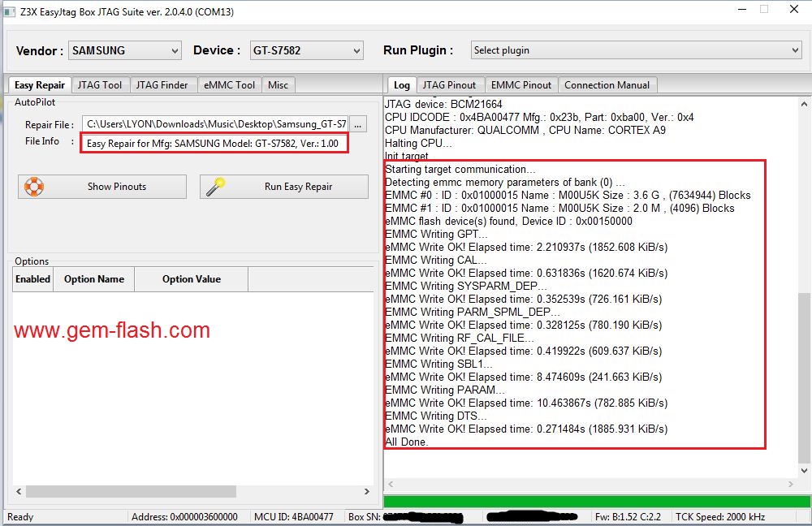
Task: Click 'Fw: B:1.52 C:2.2' in the status bar
Action: click(628, 517)
